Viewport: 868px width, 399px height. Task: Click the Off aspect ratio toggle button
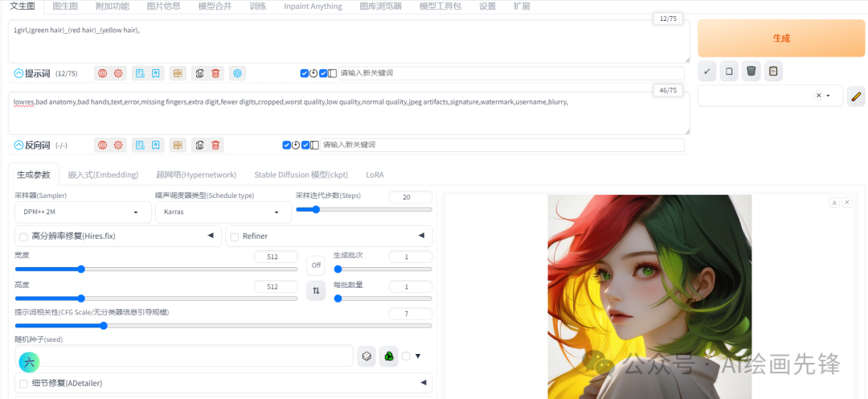click(316, 265)
